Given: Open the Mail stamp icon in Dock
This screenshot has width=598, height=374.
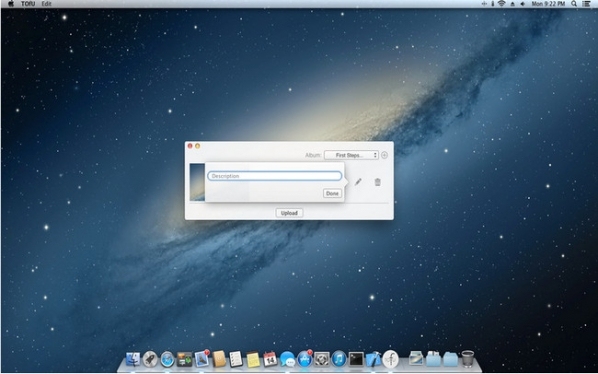Looking at the screenshot, I should click(x=201, y=359).
